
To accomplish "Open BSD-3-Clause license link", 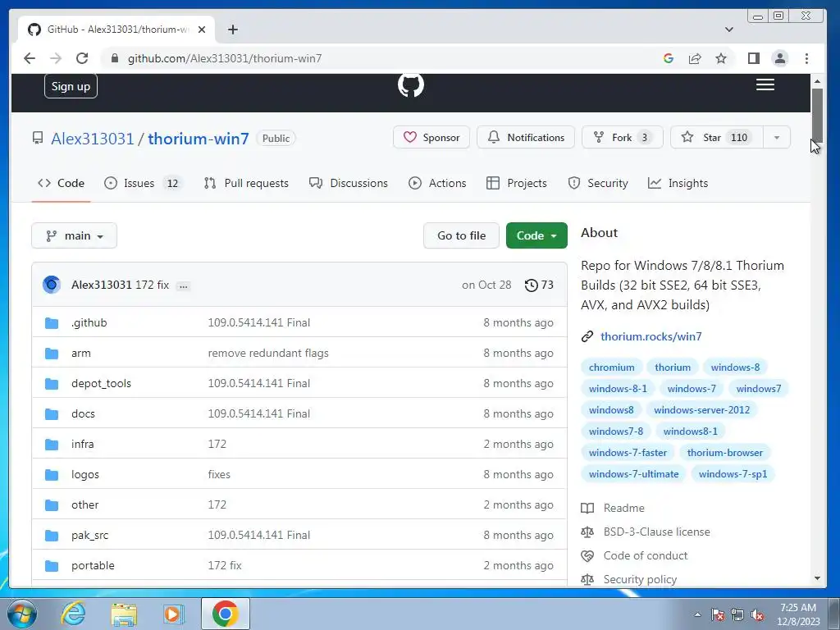I will click(657, 532).
